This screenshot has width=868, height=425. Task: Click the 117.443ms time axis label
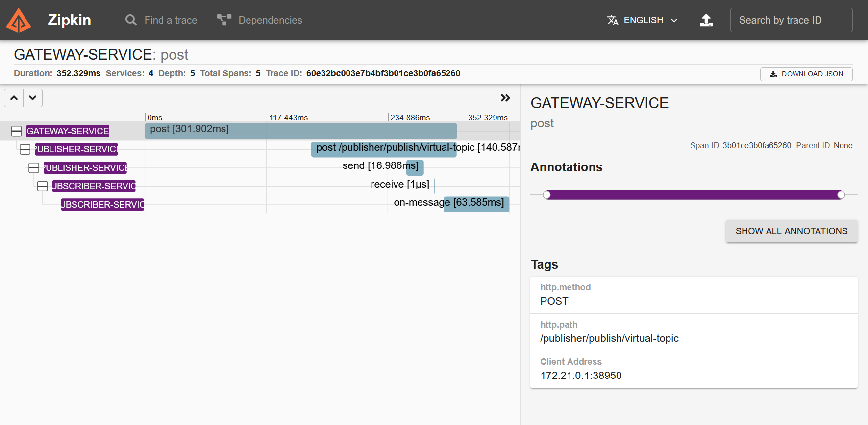click(x=289, y=118)
